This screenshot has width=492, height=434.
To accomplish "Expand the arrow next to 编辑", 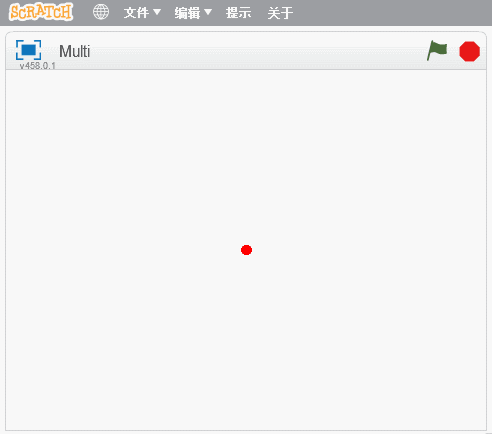I will click(x=208, y=12).
